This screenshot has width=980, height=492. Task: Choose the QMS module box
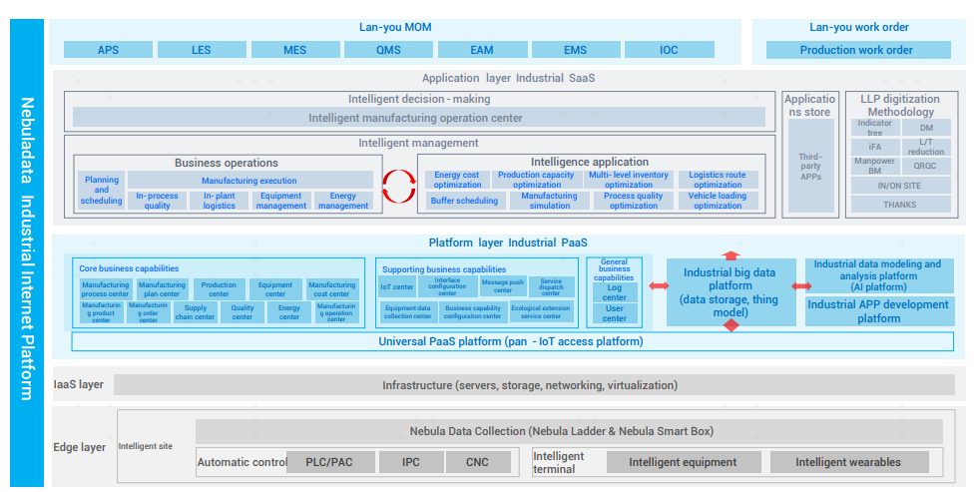(x=388, y=50)
